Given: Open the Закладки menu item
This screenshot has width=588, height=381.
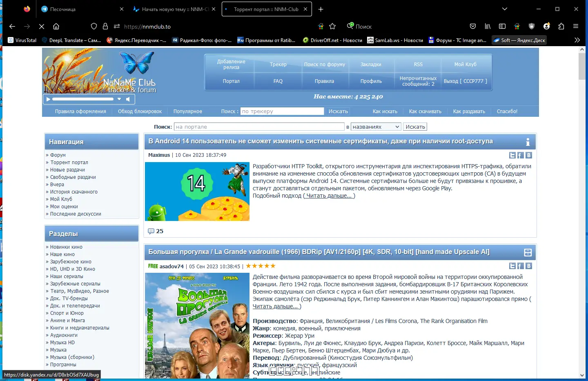Looking at the screenshot, I should tap(371, 65).
